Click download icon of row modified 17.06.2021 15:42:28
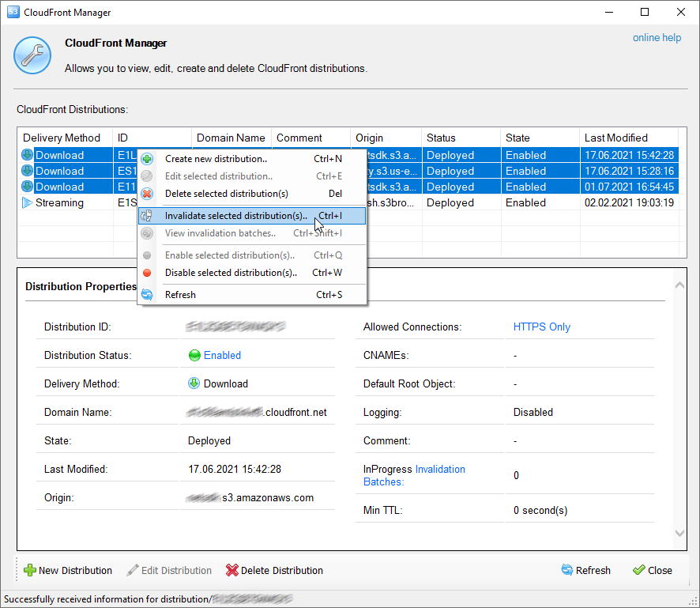Screen dimensions: 700x608 [x=27, y=155]
